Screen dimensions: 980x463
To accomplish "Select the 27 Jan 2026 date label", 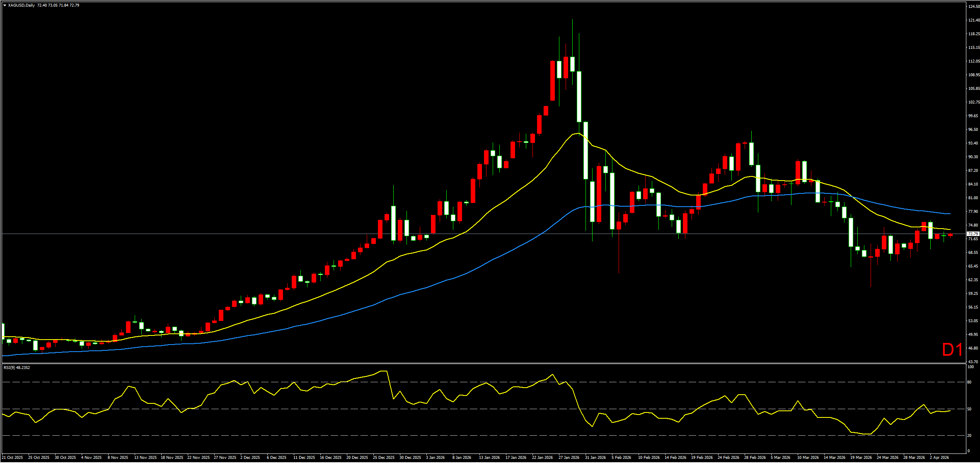I will click(569, 458).
